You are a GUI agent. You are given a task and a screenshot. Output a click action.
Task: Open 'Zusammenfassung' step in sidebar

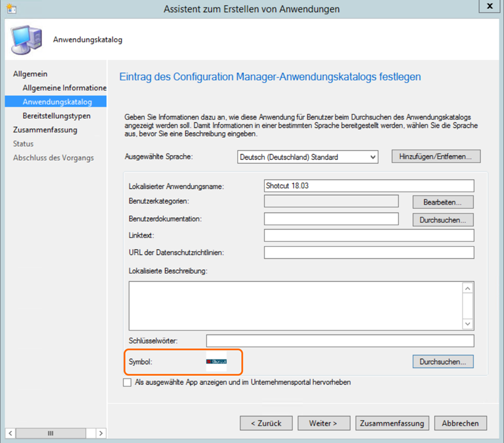coord(45,130)
